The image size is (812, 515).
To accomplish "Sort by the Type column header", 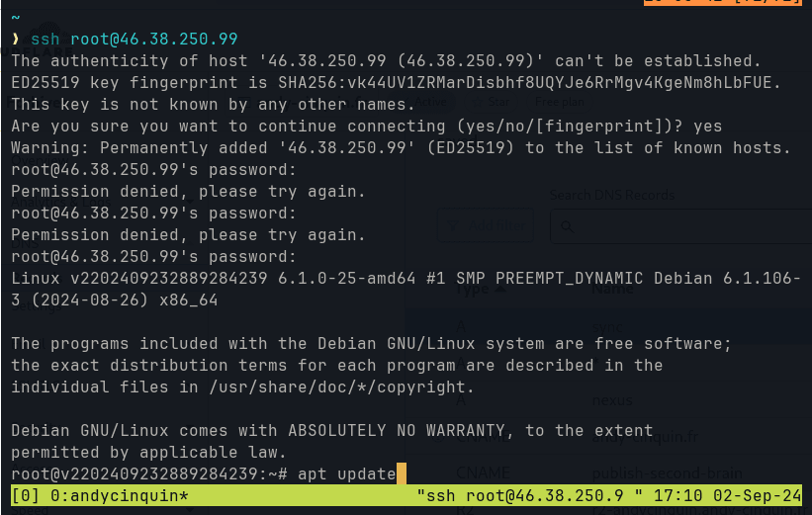I will coord(472,291).
